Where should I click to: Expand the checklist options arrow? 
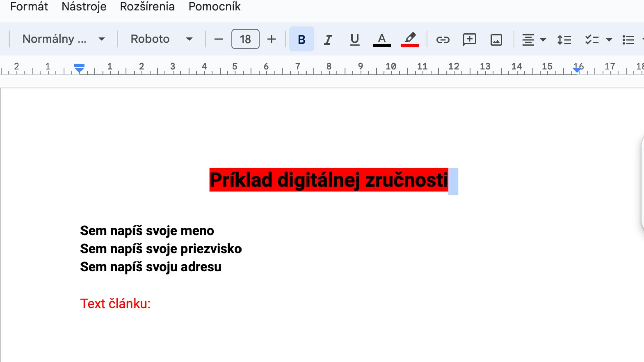pyautogui.click(x=609, y=40)
